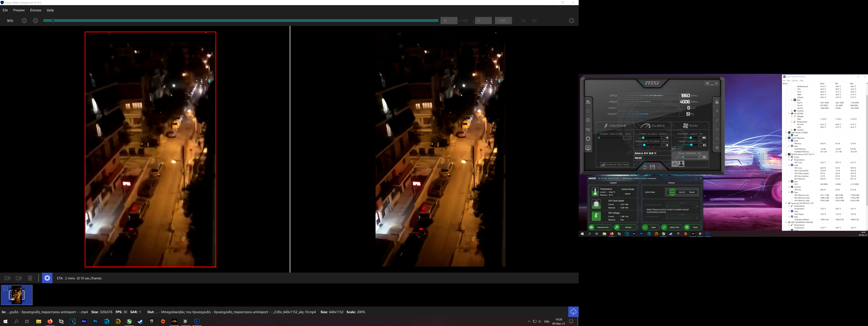The width and height of the screenshot is (868, 326).
Task: Click the Afterburner profile lock icon
Action: [717, 102]
